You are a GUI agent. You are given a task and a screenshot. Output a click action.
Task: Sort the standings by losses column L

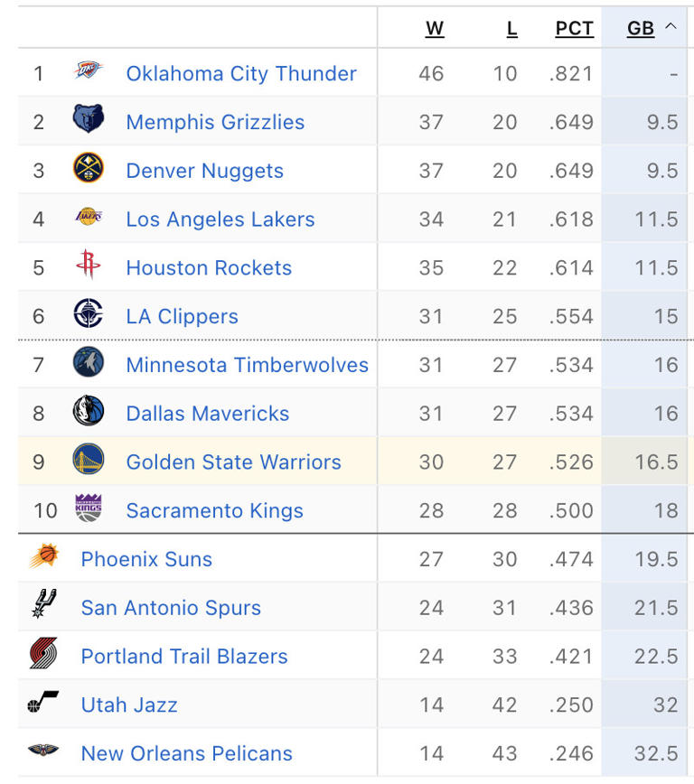tap(512, 28)
